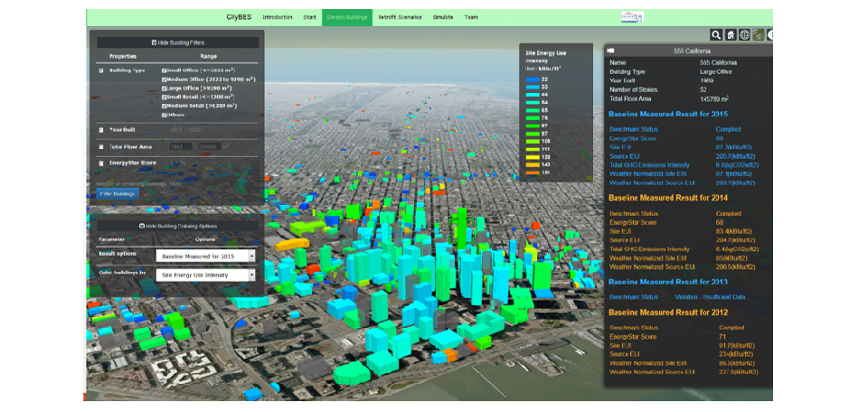Viewport: 868px width, 412px height.
Task: Open the satellite imagery layer picker
Action: (759, 35)
